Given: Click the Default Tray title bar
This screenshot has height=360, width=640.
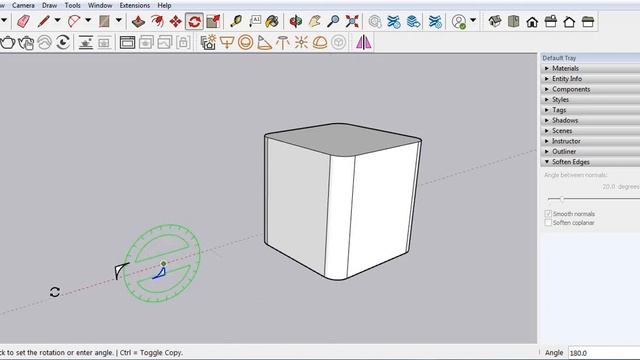Looking at the screenshot, I should click(591, 58).
